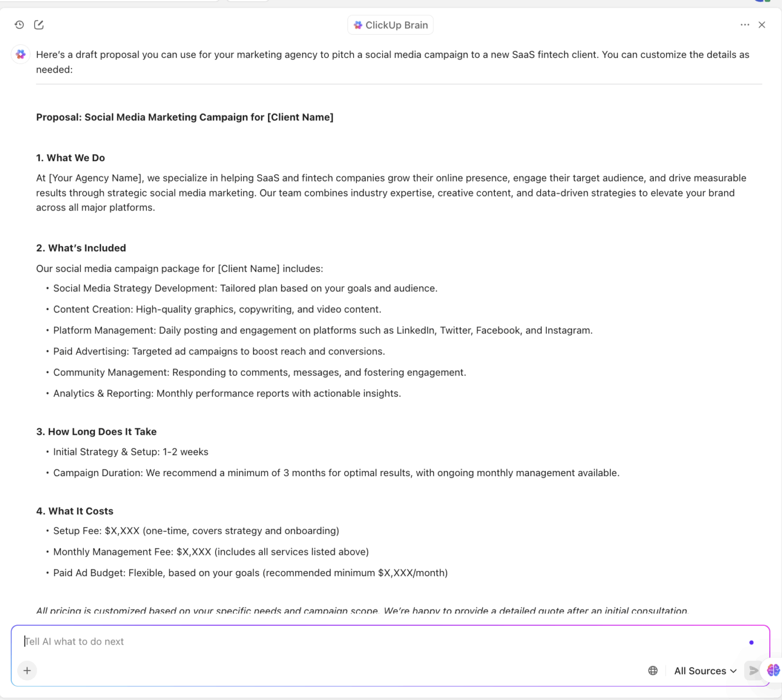The width and height of the screenshot is (782, 700).
Task: Click the Paid Advertising bullet line
Action: pyautogui.click(x=219, y=351)
